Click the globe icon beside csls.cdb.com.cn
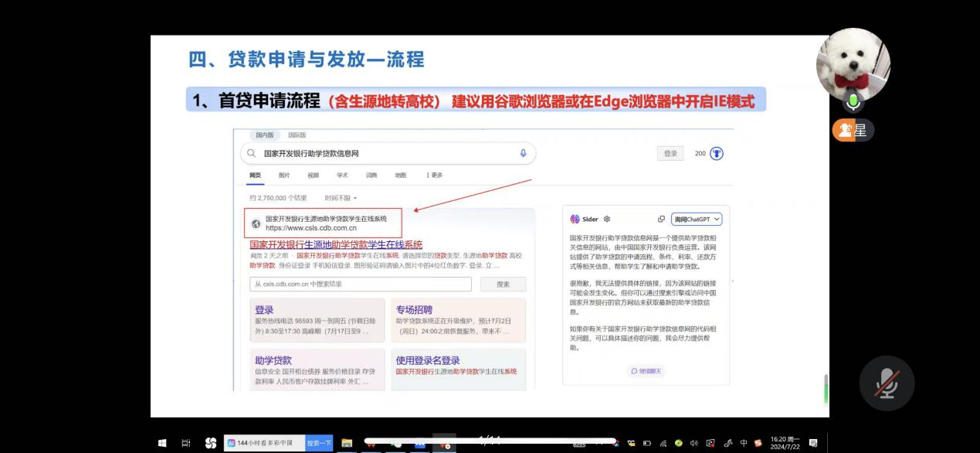This screenshot has height=453, width=980. [256, 223]
